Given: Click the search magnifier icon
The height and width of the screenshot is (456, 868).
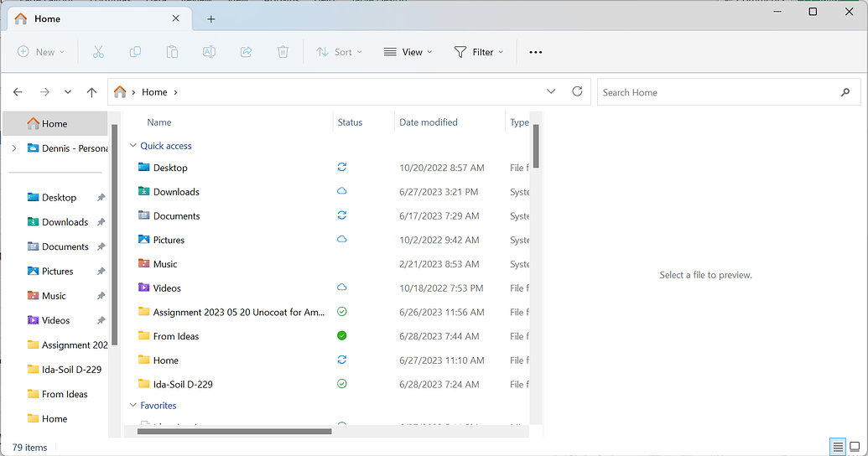Looking at the screenshot, I should (845, 92).
